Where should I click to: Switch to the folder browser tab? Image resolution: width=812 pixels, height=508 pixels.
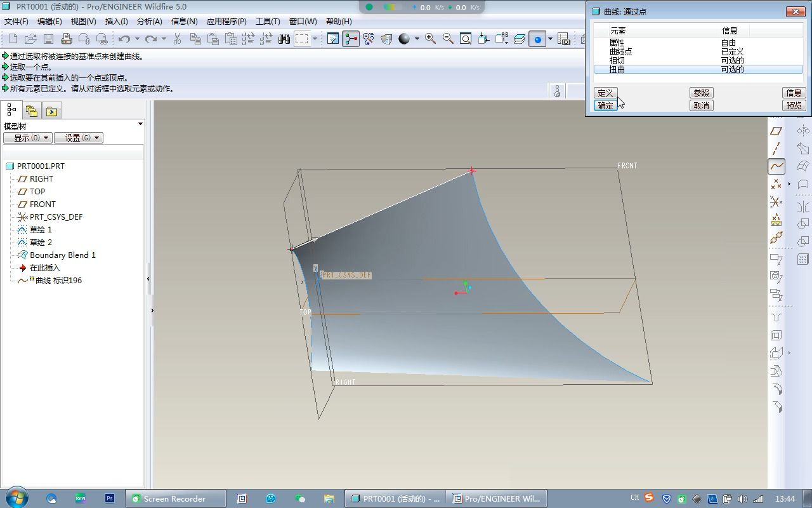32,110
